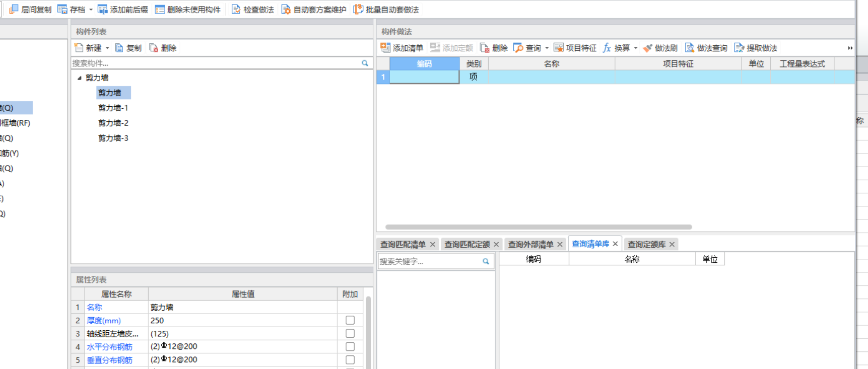
Task: Click the 删除未使用构件 icon
Action: [160, 9]
